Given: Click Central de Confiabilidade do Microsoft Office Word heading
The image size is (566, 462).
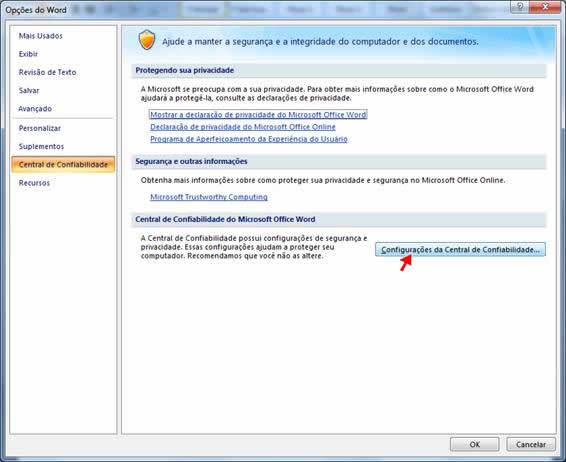Looking at the screenshot, I should point(225,219).
